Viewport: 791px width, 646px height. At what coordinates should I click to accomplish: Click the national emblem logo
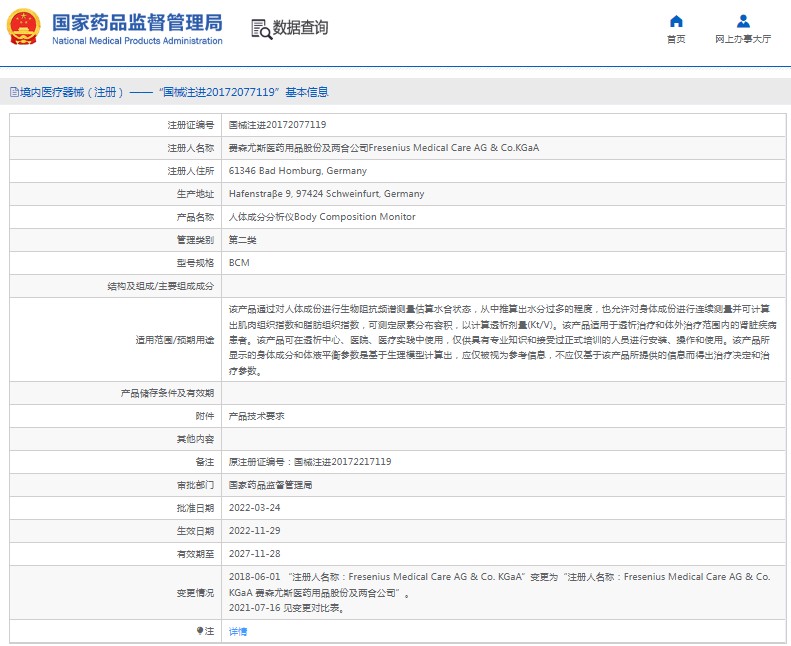(x=23, y=27)
